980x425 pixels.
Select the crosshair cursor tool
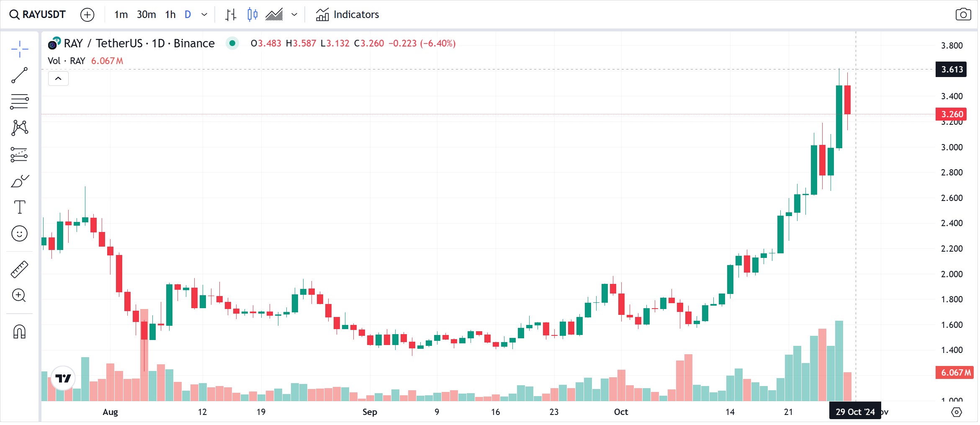(19, 49)
